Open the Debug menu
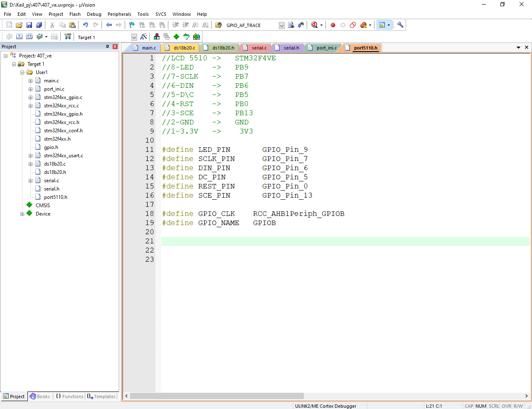 click(94, 14)
